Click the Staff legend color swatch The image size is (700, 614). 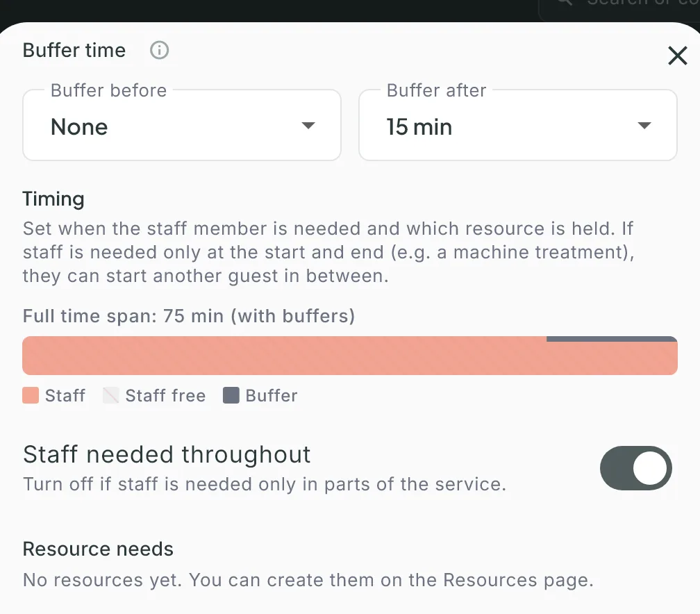pos(31,396)
